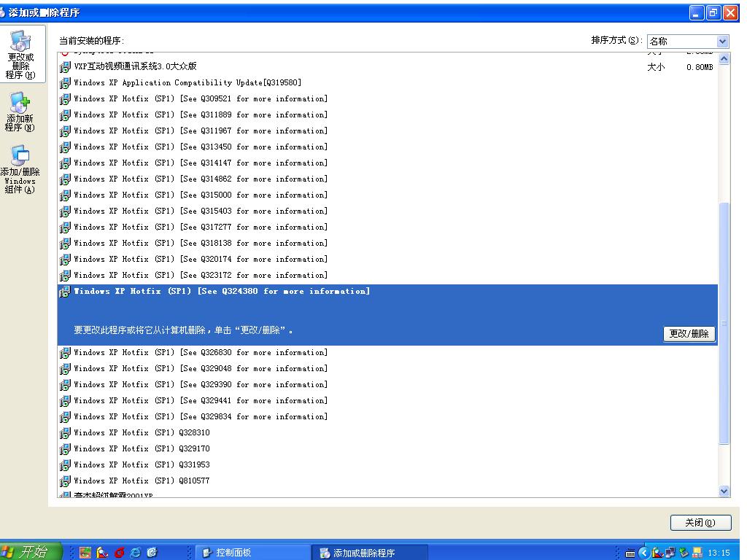The width and height of the screenshot is (747, 560).
Task: Open 添加/删除 Windows 组件 sidebar icon
Action: [x=20, y=169]
